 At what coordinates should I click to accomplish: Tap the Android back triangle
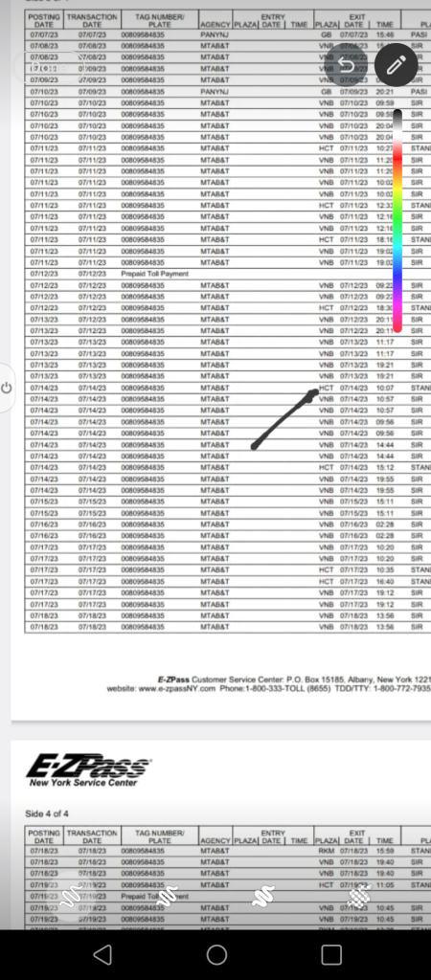[x=102, y=954]
